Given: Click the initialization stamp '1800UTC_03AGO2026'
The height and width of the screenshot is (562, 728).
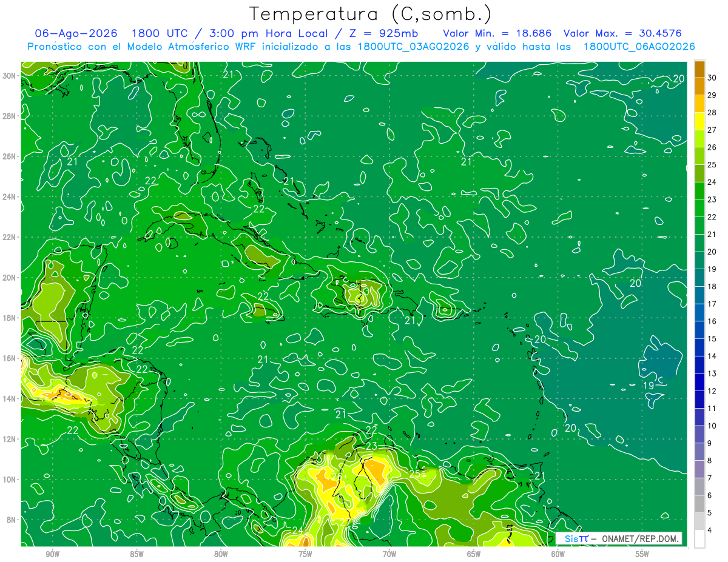Looking at the screenshot, I should pos(413,47).
